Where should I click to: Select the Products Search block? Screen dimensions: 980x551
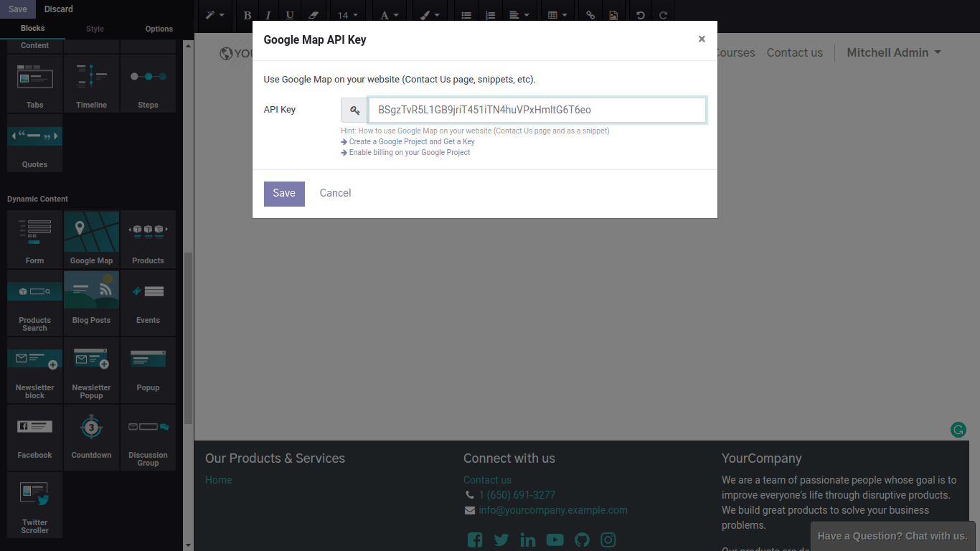(34, 303)
